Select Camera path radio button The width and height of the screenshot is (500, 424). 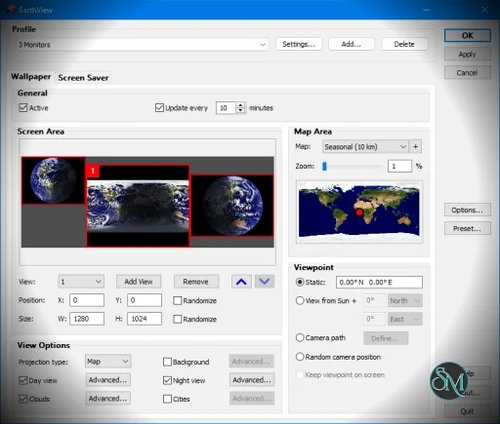pyautogui.click(x=300, y=338)
